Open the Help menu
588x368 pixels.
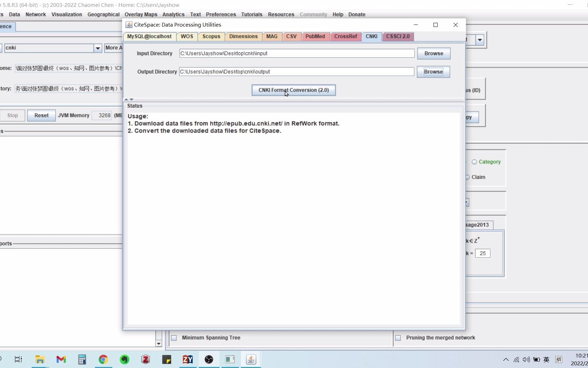tap(338, 14)
